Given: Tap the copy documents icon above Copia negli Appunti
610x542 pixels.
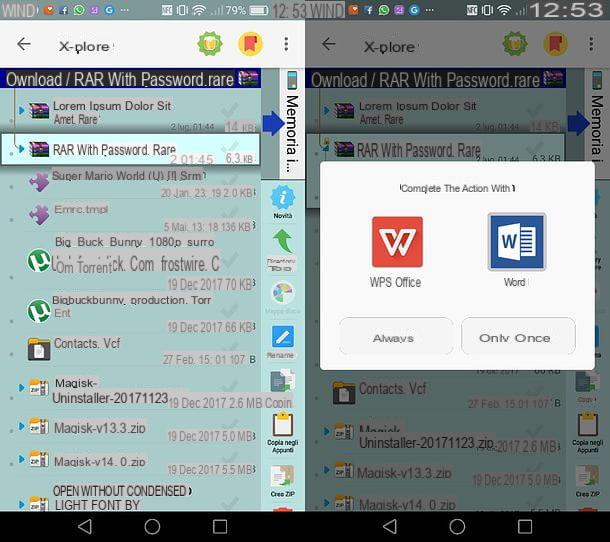Looking at the screenshot, I should pyautogui.click(x=283, y=381).
